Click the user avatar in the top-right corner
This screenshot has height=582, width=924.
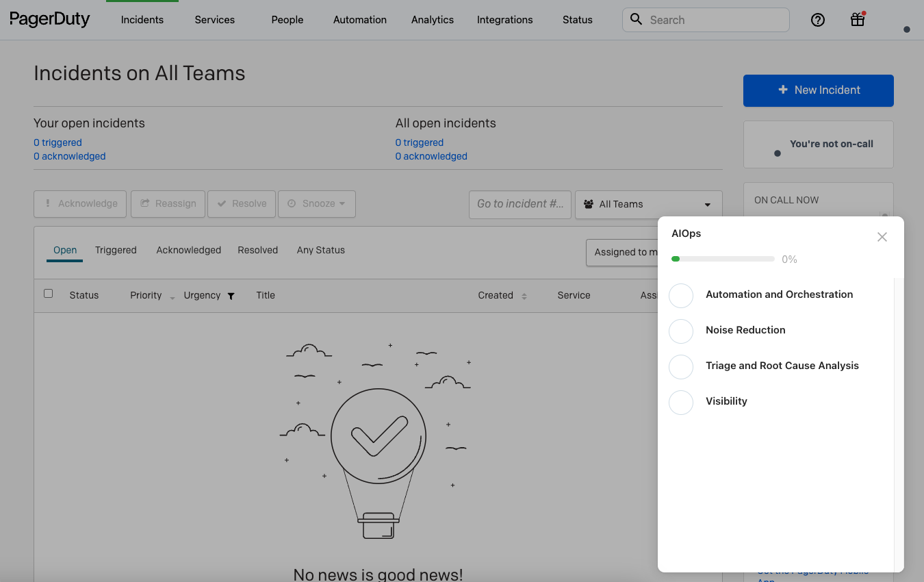(906, 29)
